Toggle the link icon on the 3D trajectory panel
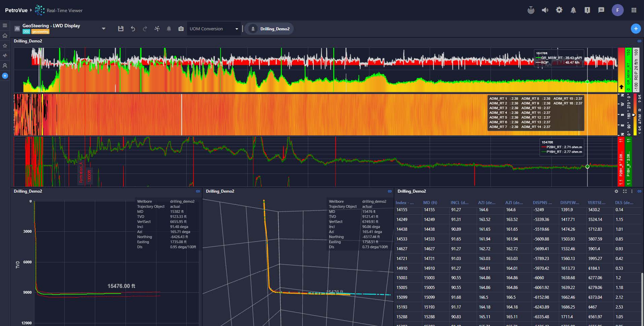 [389, 191]
